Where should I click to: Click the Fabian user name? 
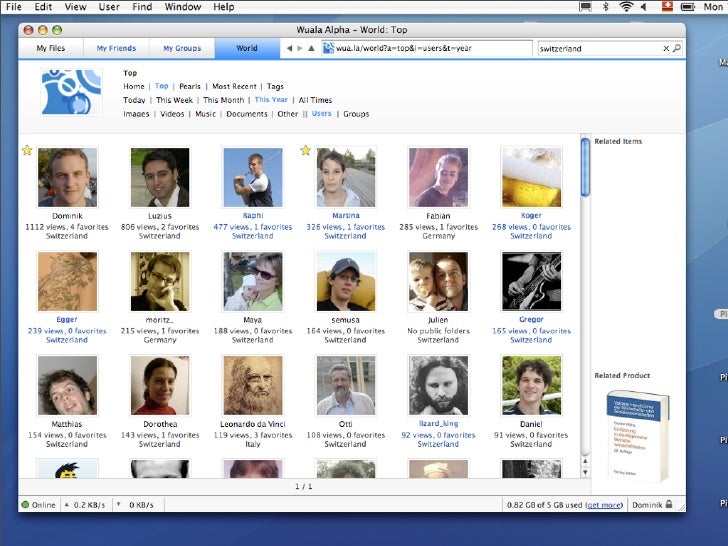[438, 215]
